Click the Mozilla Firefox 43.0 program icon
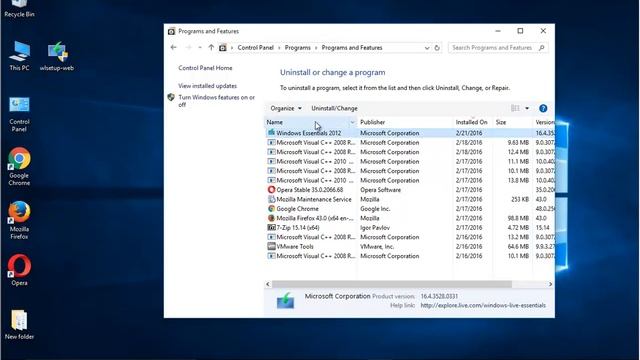 click(x=271, y=218)
